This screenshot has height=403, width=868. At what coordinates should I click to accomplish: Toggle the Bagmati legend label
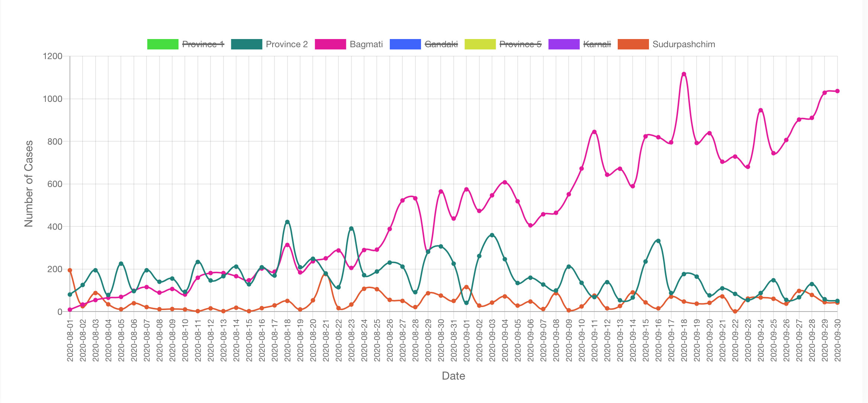[366, 44]
